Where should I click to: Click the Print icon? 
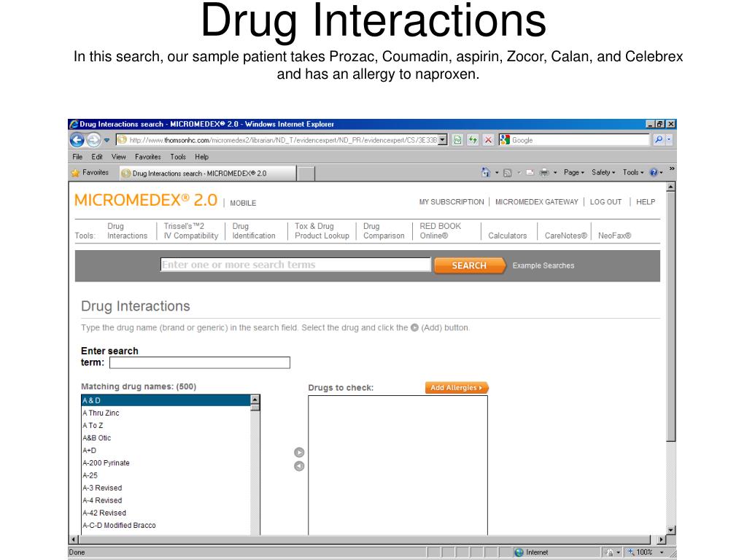[544, 173]
